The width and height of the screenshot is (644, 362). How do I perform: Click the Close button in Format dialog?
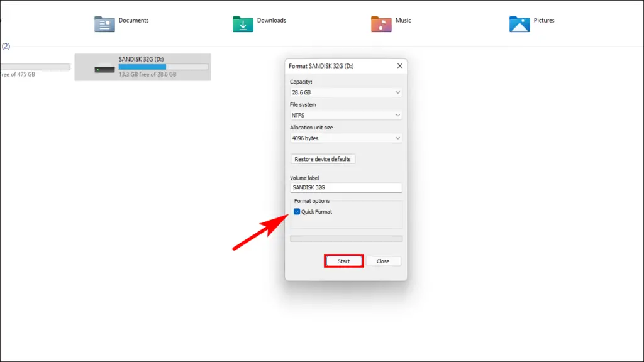[x=383, y=261]
